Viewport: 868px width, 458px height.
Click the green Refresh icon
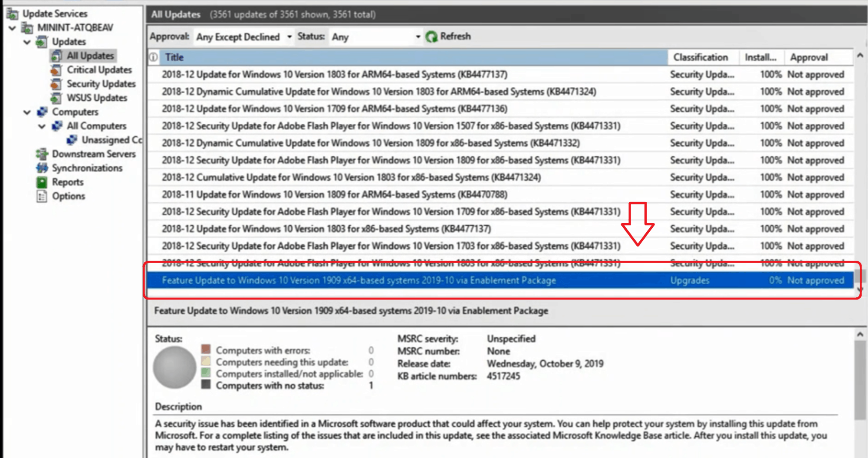click(431, 37)
